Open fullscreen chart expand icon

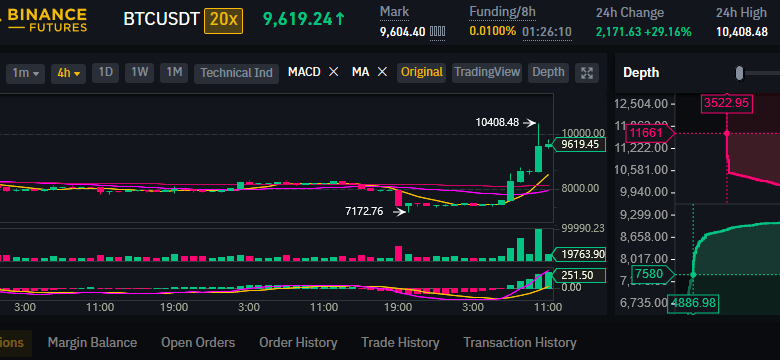tap(587, 73)
